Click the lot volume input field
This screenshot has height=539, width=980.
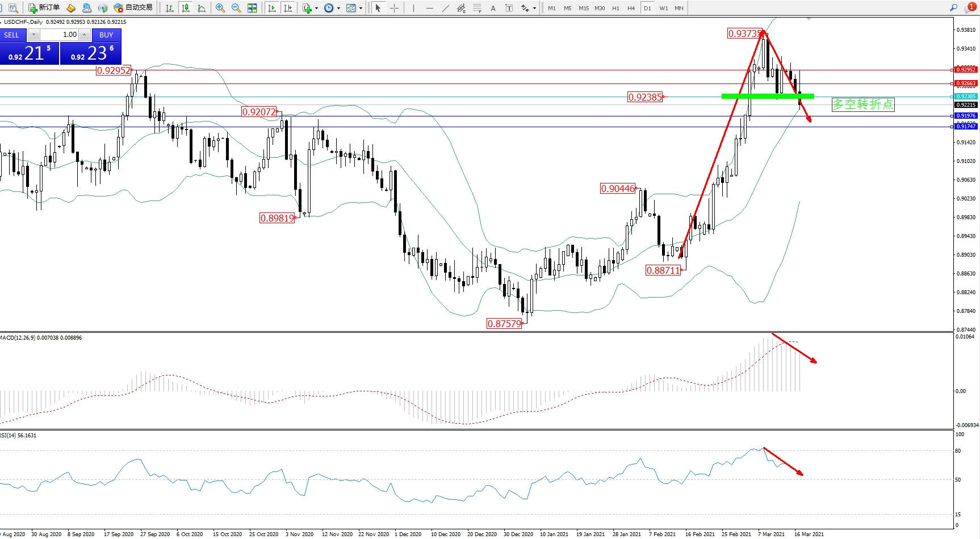(x=60, y=35)
